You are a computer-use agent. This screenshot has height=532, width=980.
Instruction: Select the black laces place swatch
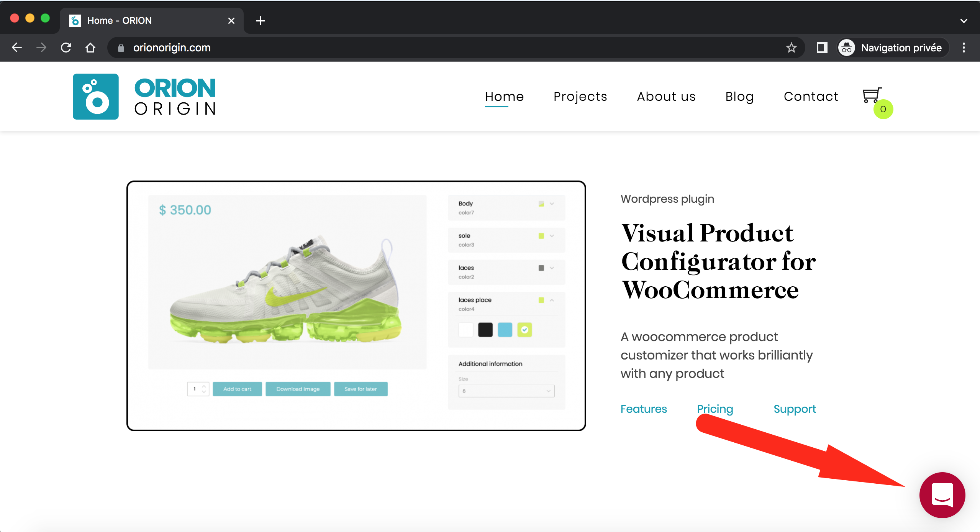[485, 330]
